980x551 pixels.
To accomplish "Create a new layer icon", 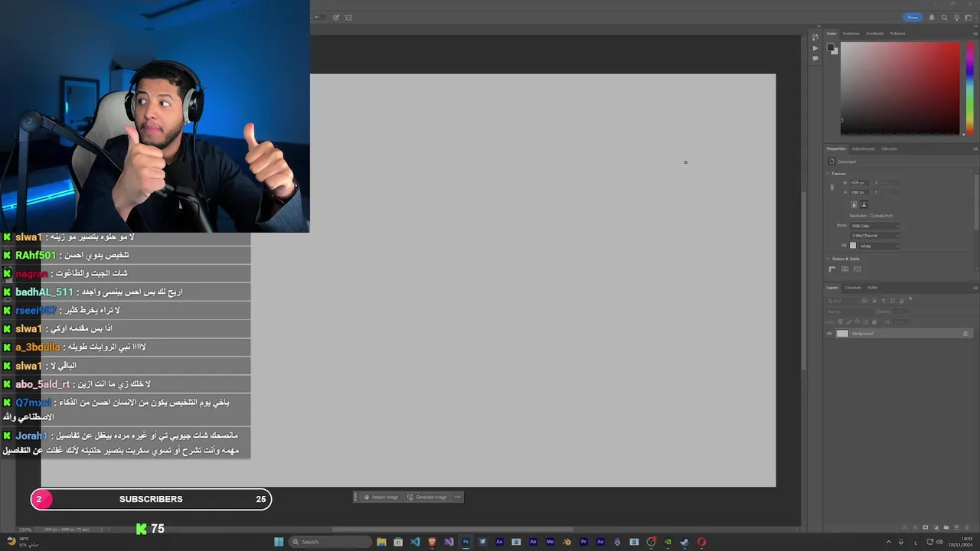I will (x=956, y=527).
